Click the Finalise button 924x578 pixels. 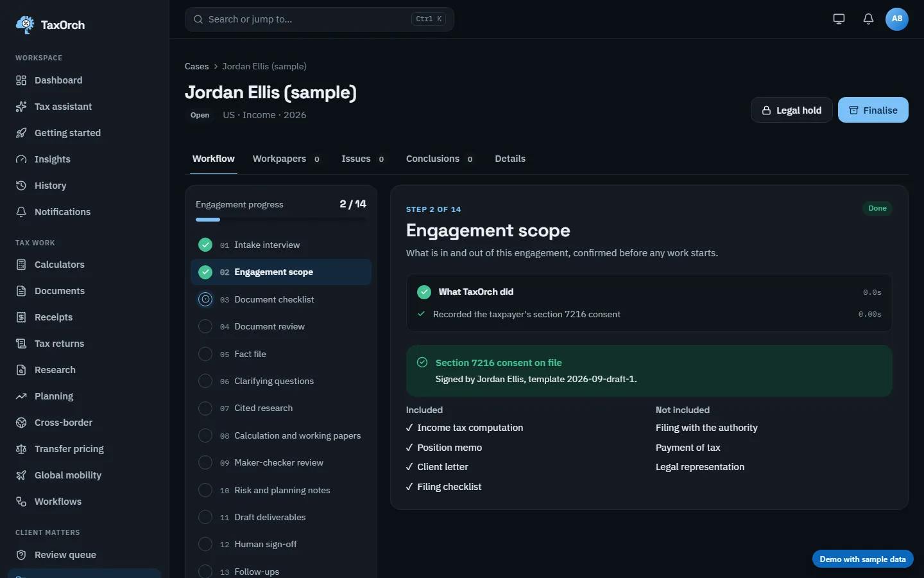(873, 110)
